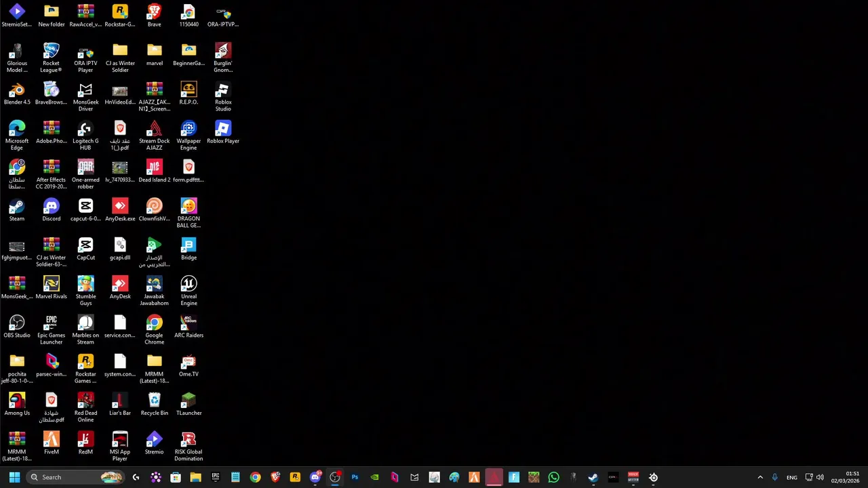Select the One-armed robber desktop icon
Image resolution: width=868 pixels, height=488 pixels.
85,174
